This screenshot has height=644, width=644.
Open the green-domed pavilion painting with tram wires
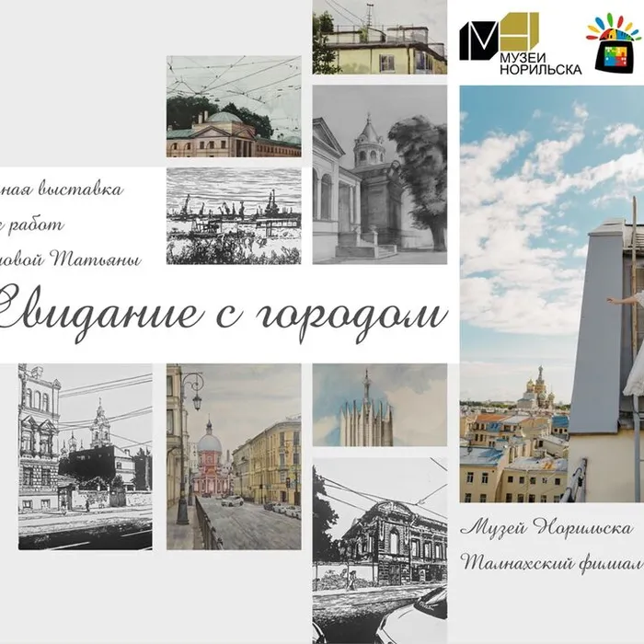coord(234,107)
